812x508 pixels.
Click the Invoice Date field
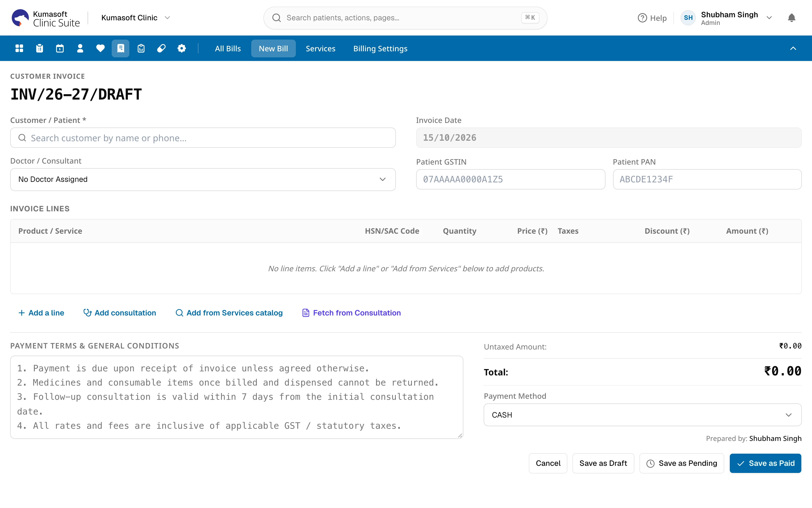pos(609,138)
